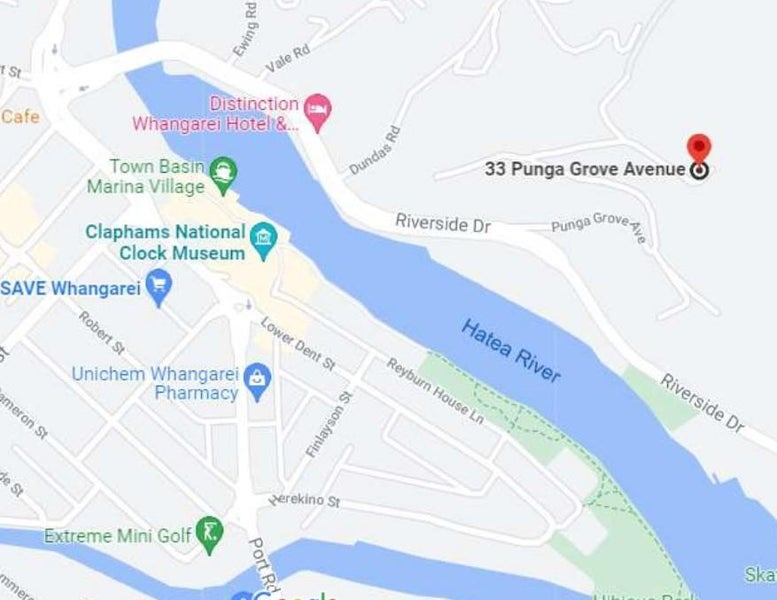Select the Hatea River label
777x600 pixels.
click(511, 351)
